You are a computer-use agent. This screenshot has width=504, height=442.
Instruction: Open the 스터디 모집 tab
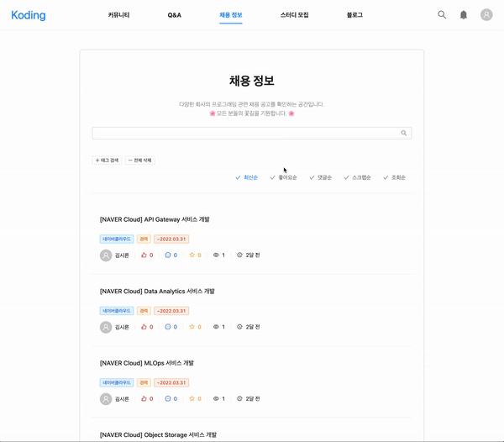tap(295, 15)
